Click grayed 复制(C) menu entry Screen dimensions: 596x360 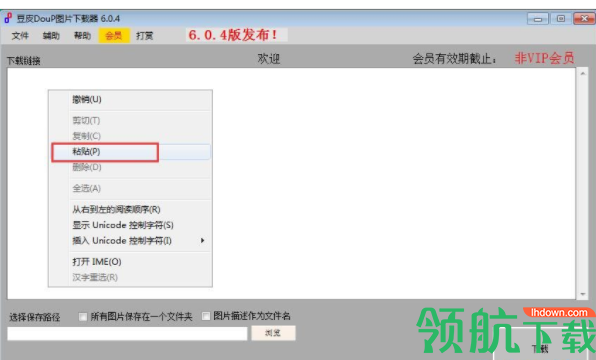click(x=130, y=136)
